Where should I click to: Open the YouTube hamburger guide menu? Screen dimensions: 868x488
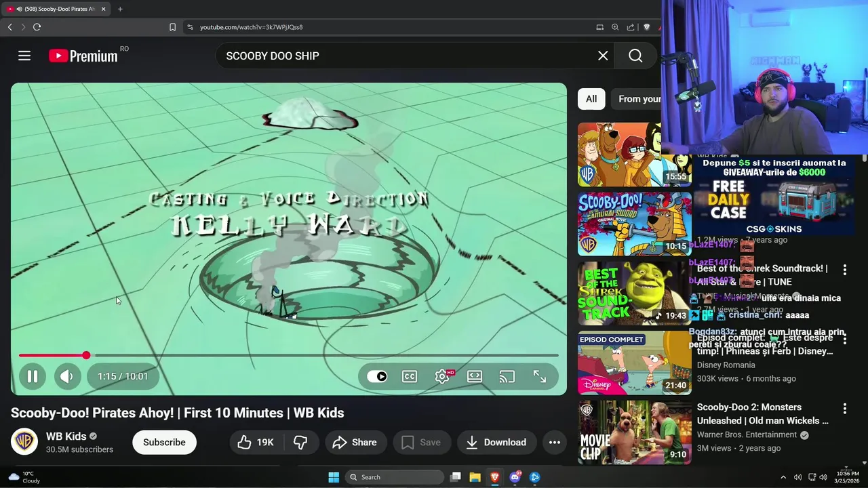pos(24,56)
